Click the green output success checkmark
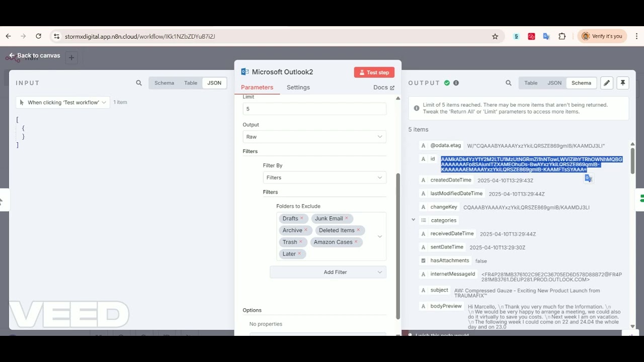This screenshot has height=362, width=644. click(447, 83)
